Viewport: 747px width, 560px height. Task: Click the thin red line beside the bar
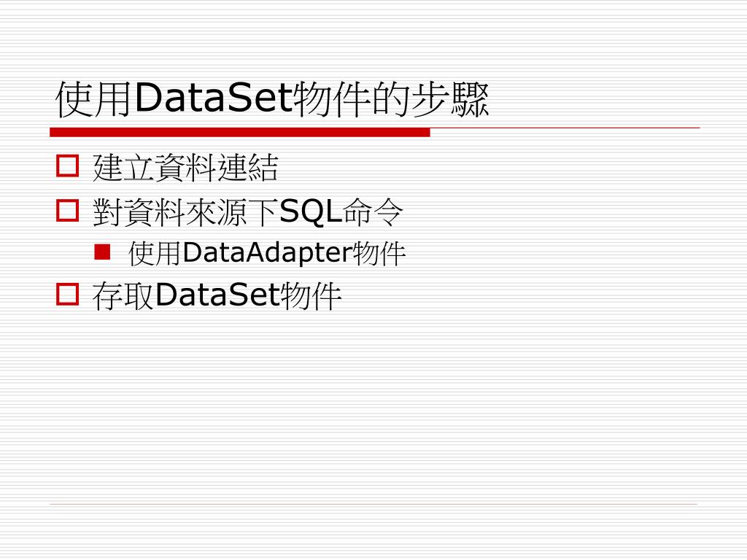(x=565, y=128)
